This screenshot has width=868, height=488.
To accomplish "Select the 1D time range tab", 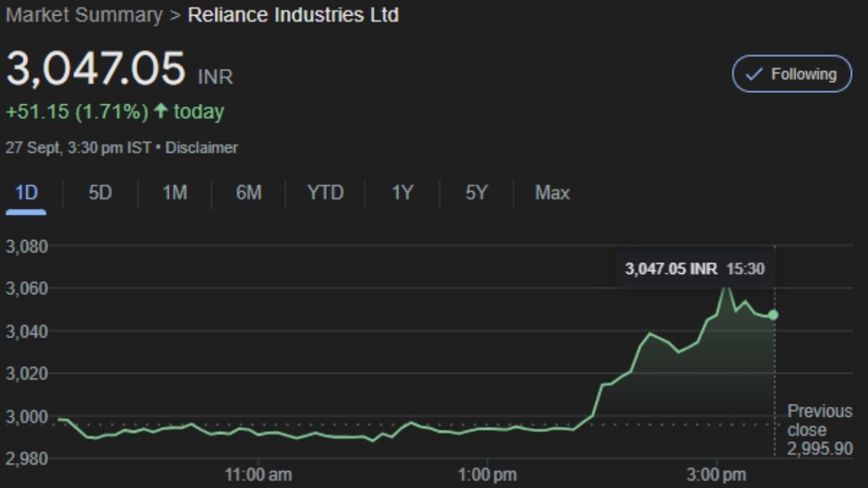I will pos(26,193).
